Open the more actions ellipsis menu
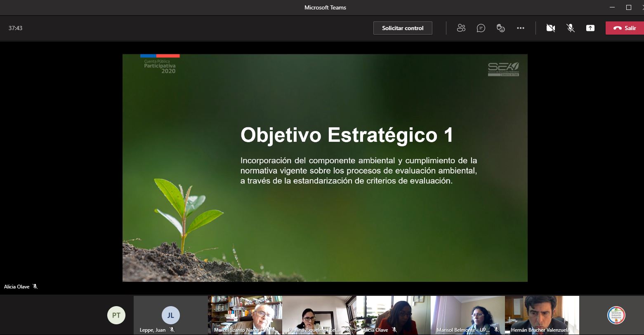The height and width of the screenshot is (335, 644). click(520, 28)
